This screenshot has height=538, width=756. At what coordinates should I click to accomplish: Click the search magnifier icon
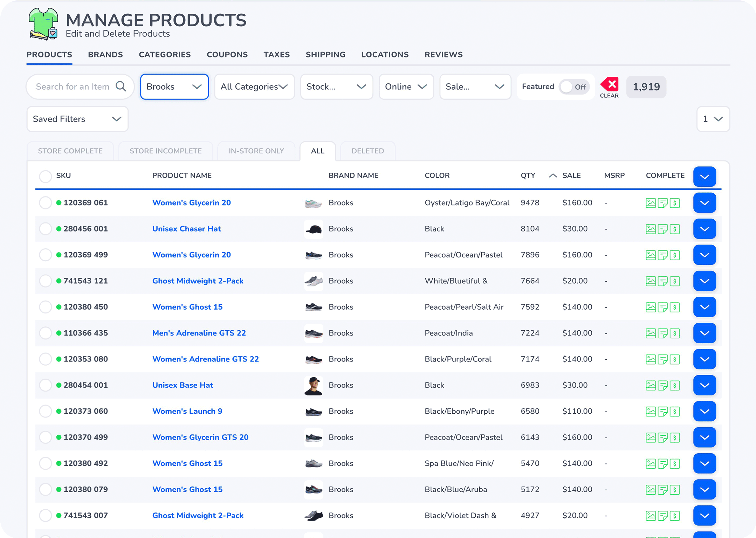121,86
